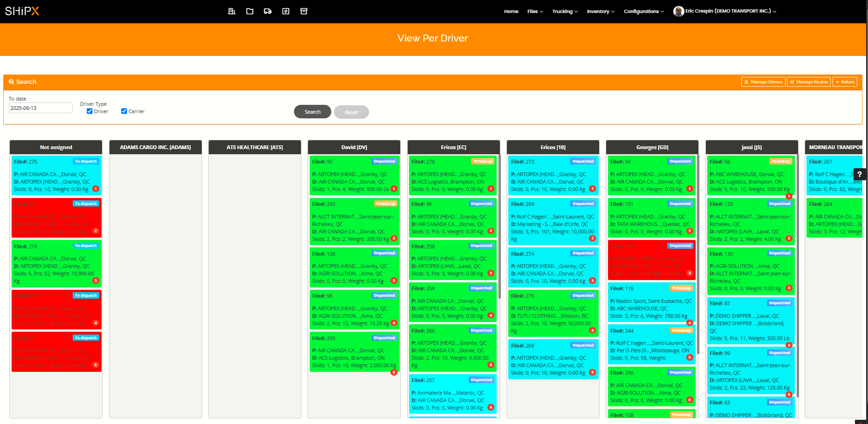Expand the Trucking dropdown menu

(x=565, y=12)
